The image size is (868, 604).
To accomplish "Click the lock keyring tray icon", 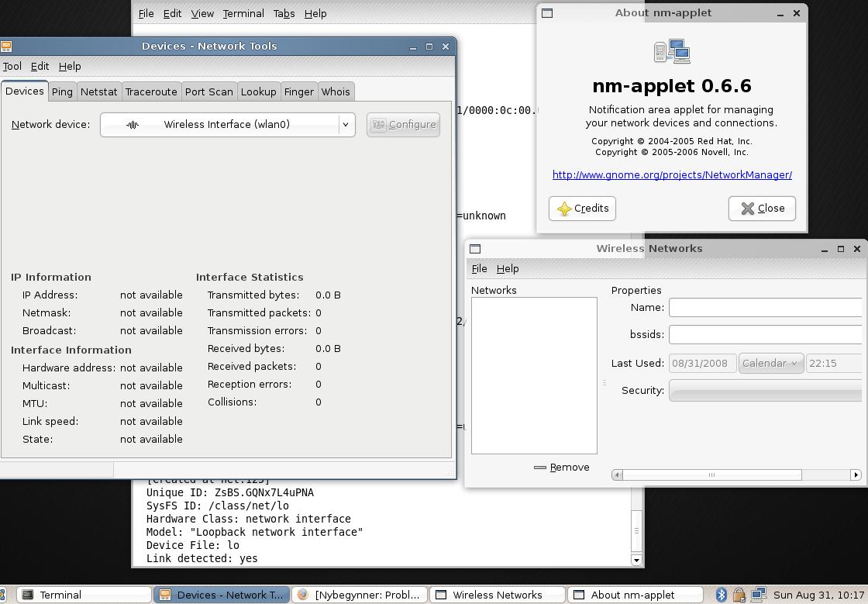I will 739,595.
